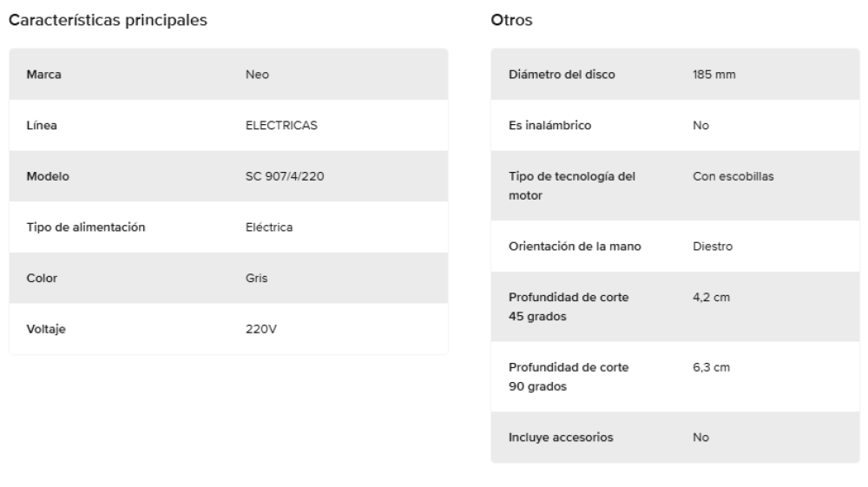Select the 6,3 cm depth value
This screenshot has height=487, width=868.
coord(711,367)
